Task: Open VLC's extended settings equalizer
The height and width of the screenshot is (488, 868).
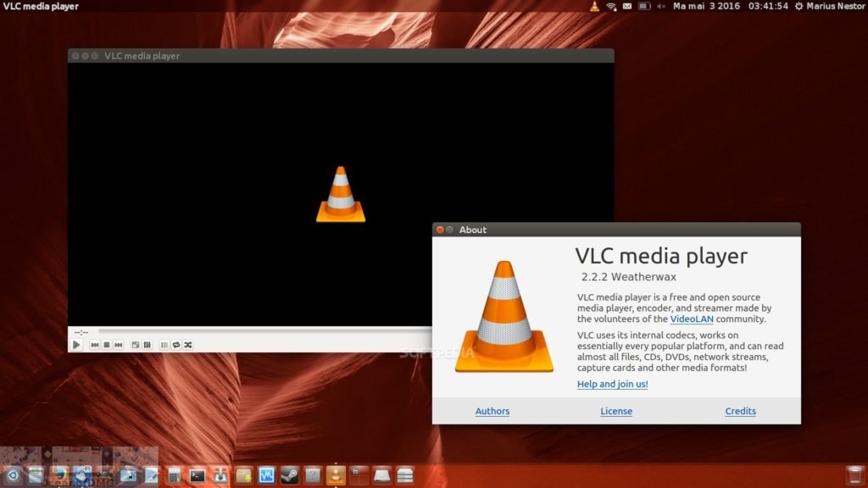Action: (x=147, y=345)
